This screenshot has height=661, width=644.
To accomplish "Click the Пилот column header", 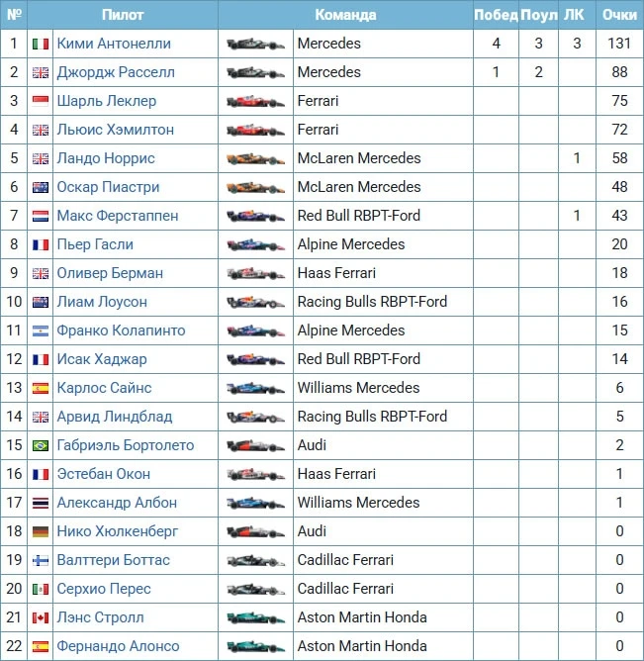I will pyautogui.click(x=123, y=15).
